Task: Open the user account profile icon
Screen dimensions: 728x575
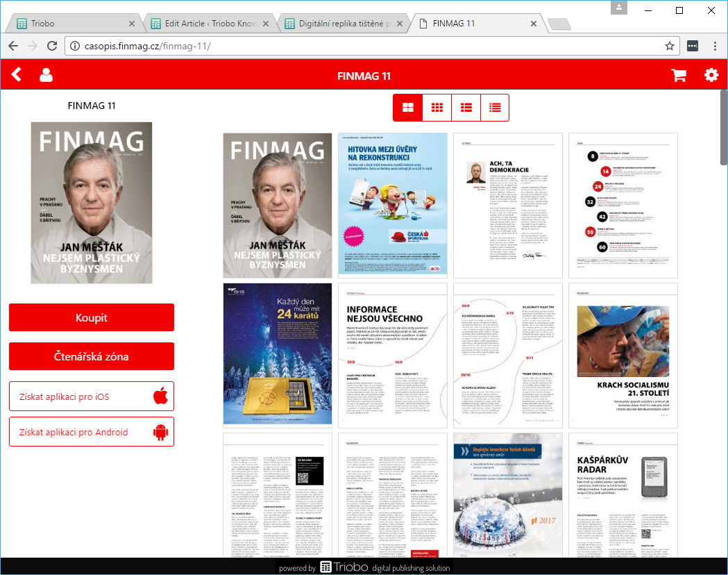Action: [46, 75]
